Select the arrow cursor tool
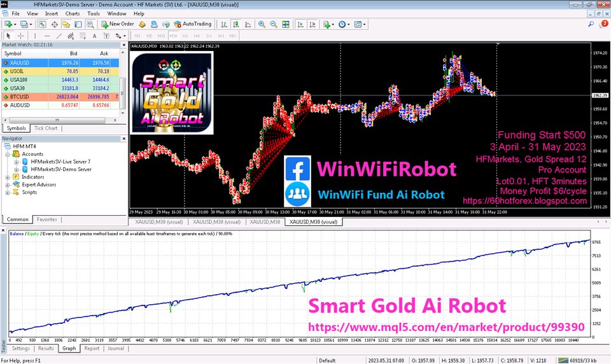This screenshot has height=364, width=611. click(x=8, y=36)
